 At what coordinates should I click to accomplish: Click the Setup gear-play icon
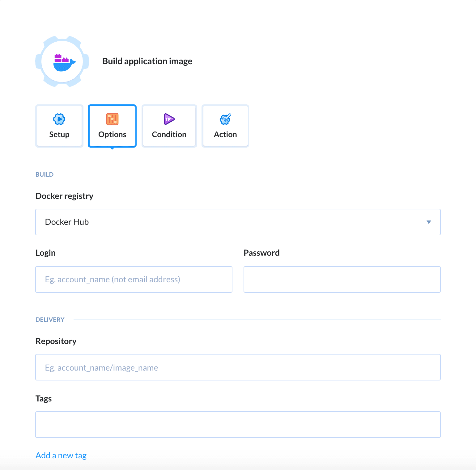tap(59, 119)
